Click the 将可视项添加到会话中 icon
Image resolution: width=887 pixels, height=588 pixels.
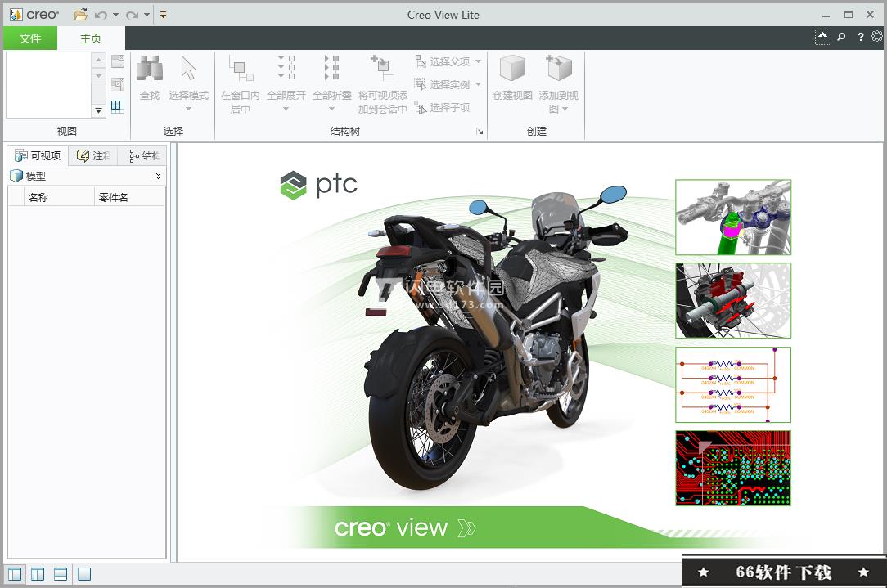(382, 68)
